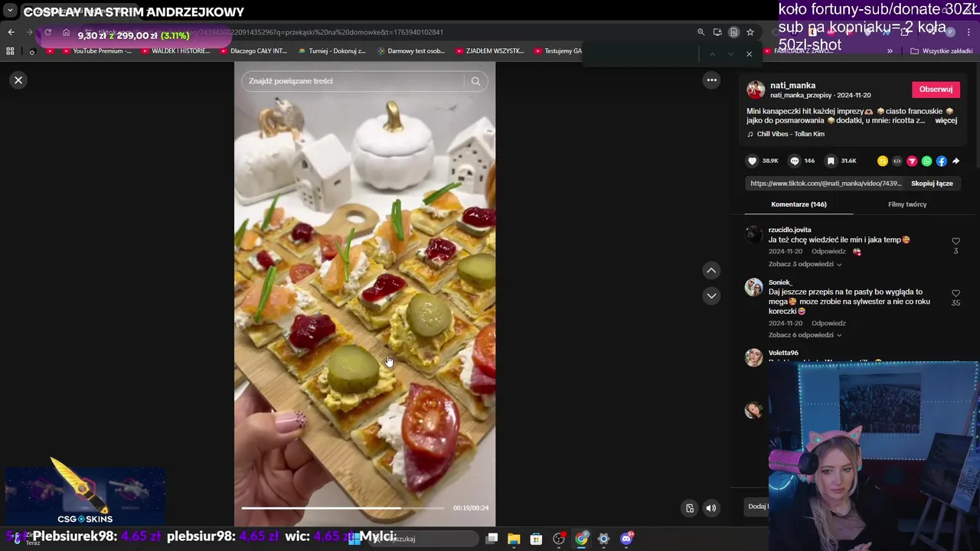
Task: Click nati_manka's avatar picture
Action: click(756, 90)
